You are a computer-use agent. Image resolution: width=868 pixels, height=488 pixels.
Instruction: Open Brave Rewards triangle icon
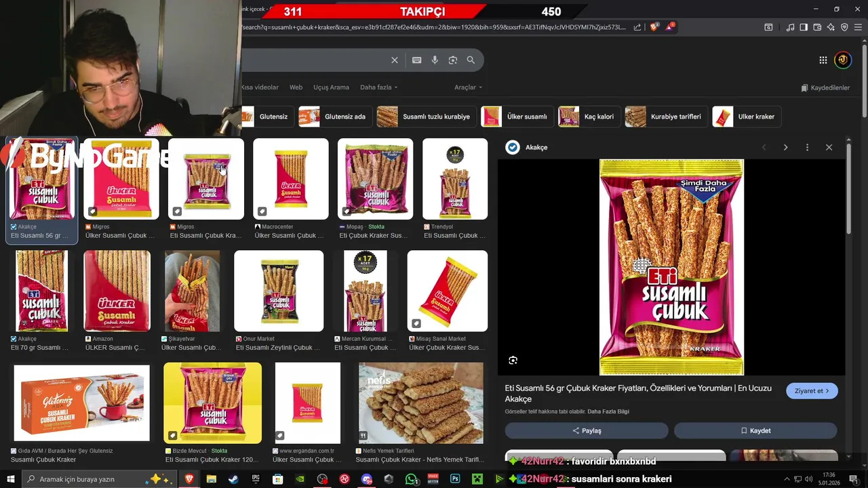click(669, 27)
